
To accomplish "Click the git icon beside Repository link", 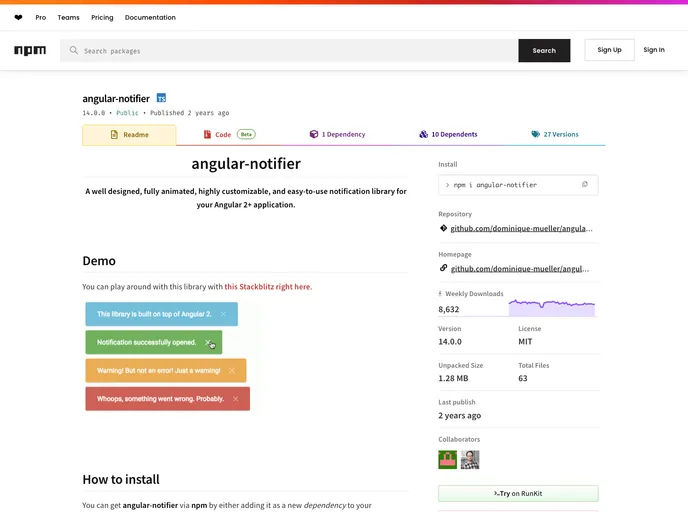I will (x=443, y=228).
